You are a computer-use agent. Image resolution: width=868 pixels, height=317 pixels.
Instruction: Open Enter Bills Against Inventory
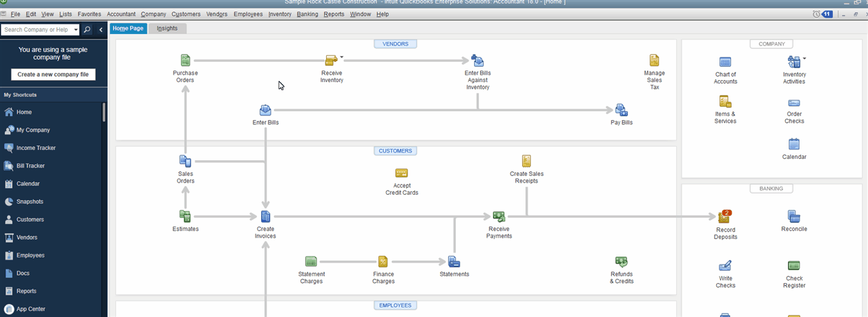pos(477,60)
